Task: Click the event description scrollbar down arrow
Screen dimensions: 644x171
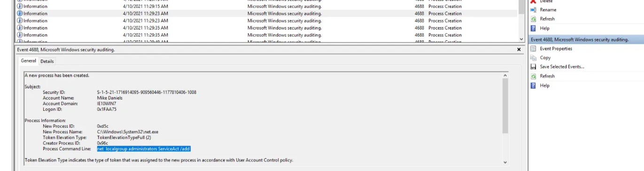Action: [505, 162]
